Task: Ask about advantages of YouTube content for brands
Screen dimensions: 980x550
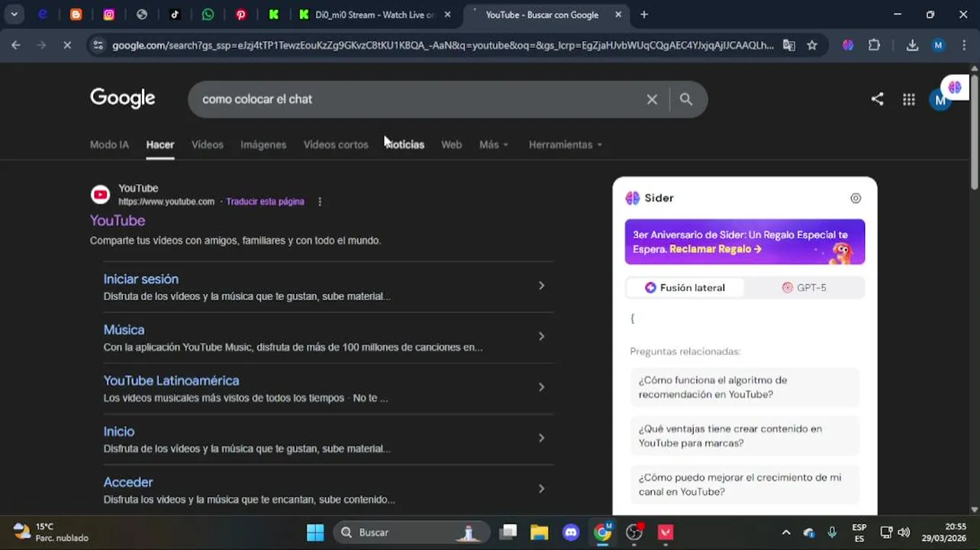Action: pyautogui.click(x=745, y=435)
